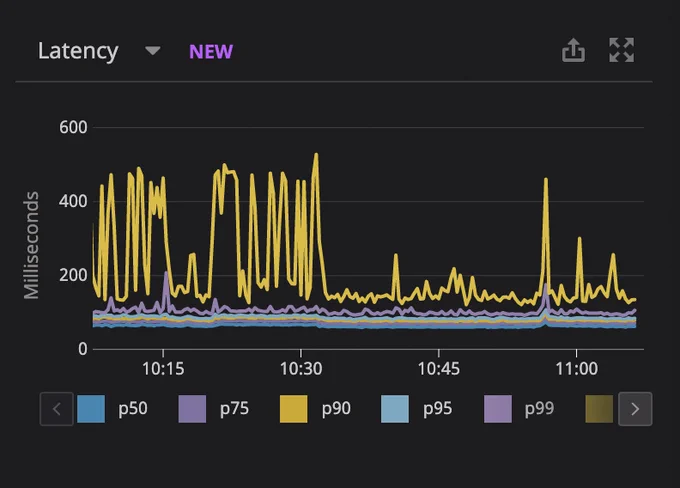The width and height of the screenshot is (680, 488).
Task: Toggle the p99 series color swatch
Action: (x=498, y=409)
